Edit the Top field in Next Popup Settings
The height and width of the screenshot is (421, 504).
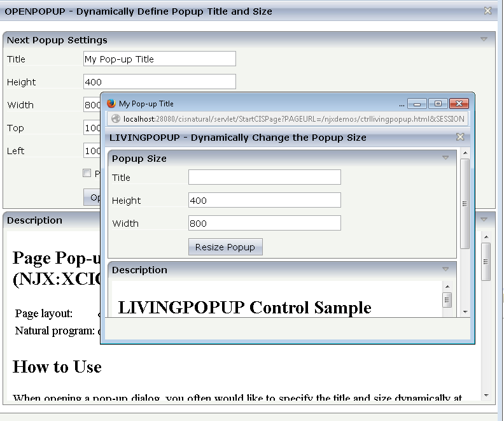[x=92, y=127]
